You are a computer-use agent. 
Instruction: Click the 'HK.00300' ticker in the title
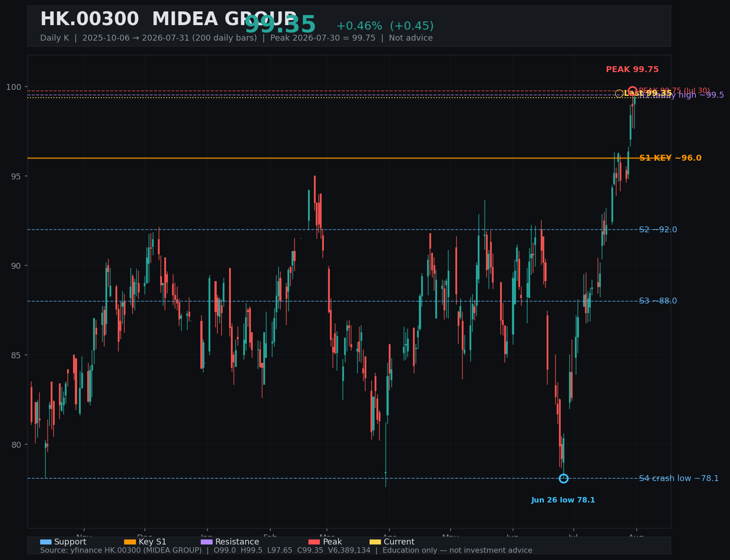point(89,20)
